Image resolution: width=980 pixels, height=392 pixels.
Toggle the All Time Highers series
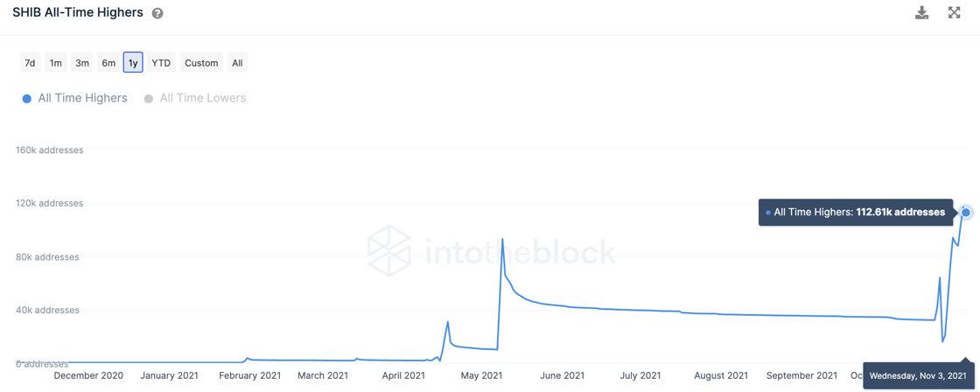(82, 98)
